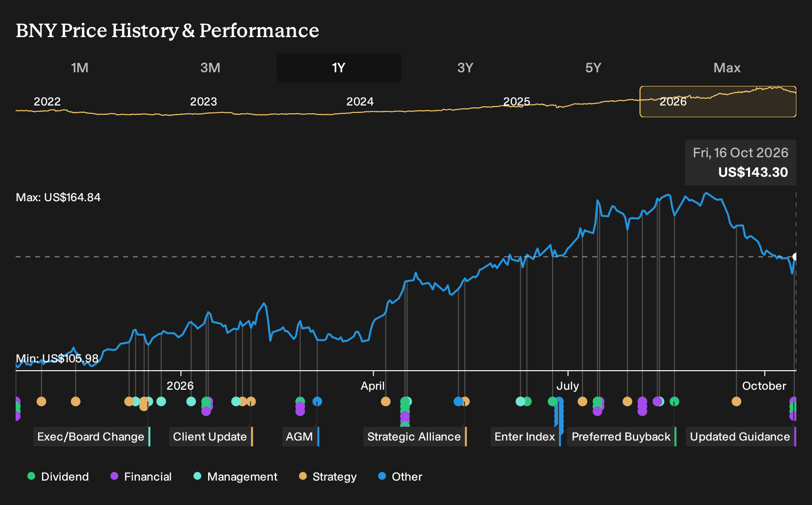Click BNY Price History & Performance heading

tap(168, 30)
